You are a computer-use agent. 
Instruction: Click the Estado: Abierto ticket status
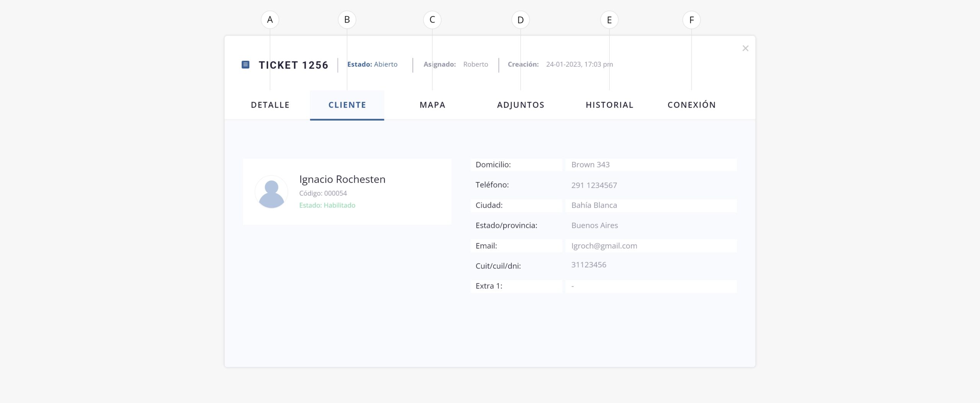372,64
